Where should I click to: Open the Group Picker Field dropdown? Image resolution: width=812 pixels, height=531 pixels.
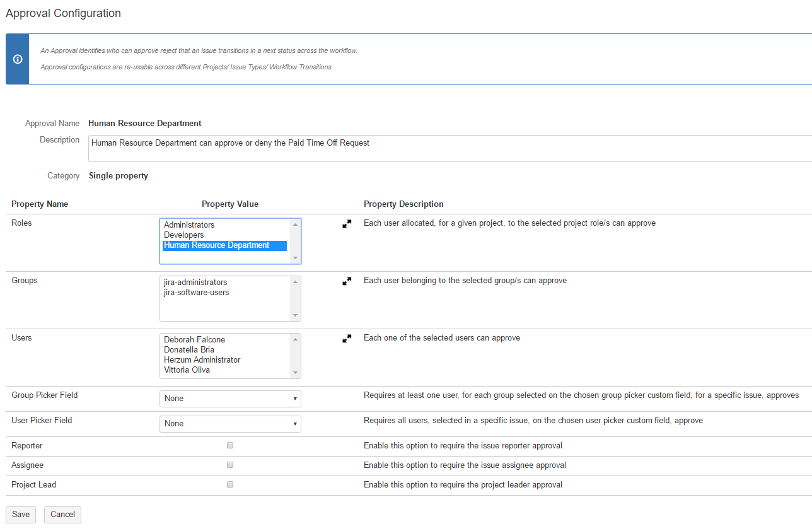point(230,399)
